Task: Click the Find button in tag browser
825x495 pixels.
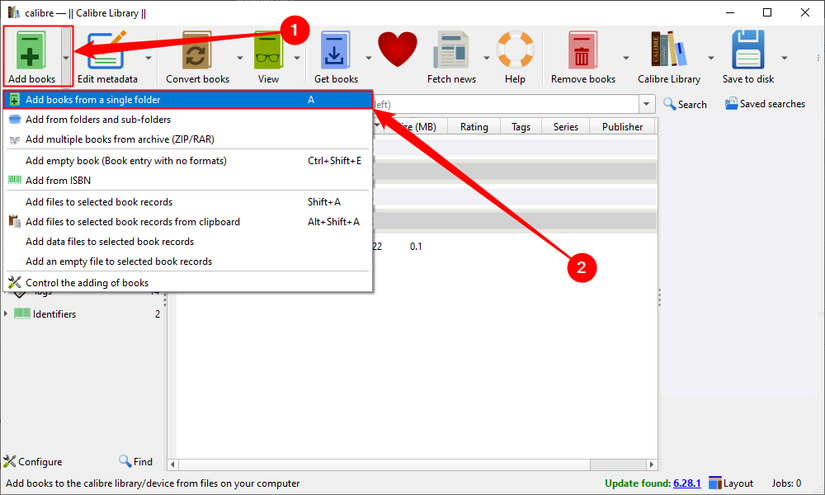Action: tap(136, 461)
